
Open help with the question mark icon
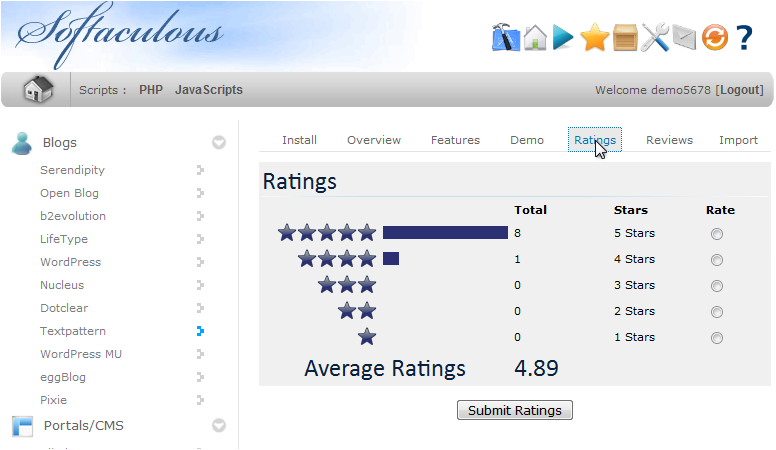[x=744, y=38]
